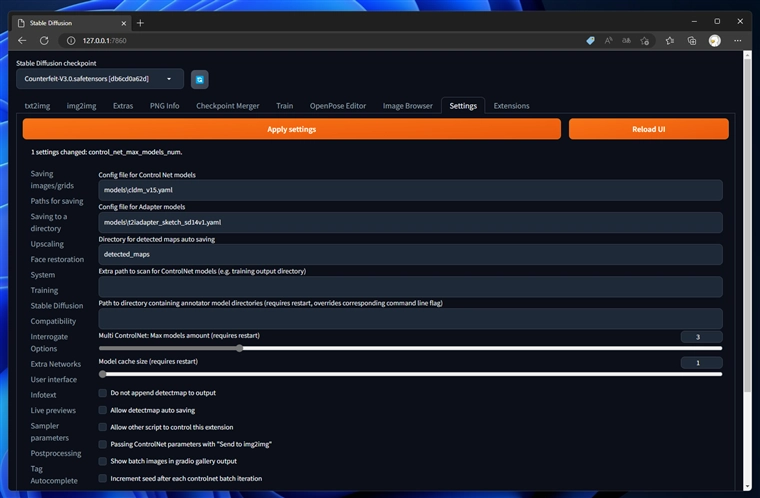Edit Config file for Control Net models field
The height and width of the screenshot is (498, 760).
(410, 190)
